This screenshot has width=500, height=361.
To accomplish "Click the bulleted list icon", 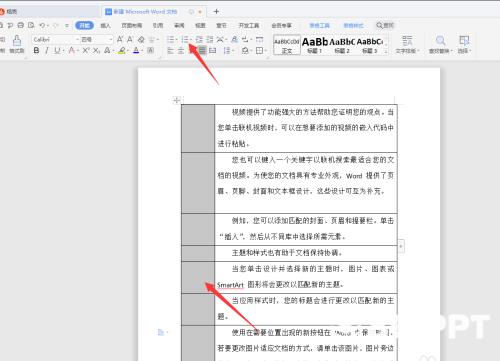I will 171,40.
